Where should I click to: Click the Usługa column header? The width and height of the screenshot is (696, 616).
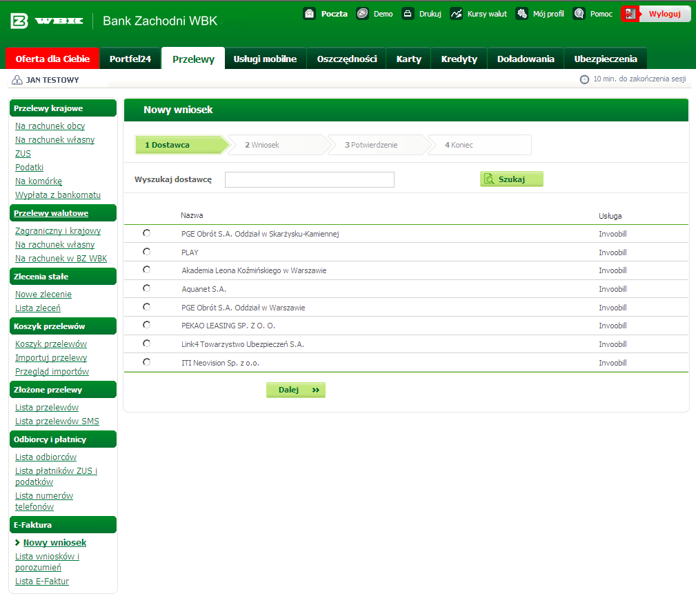tap(610, 216)
